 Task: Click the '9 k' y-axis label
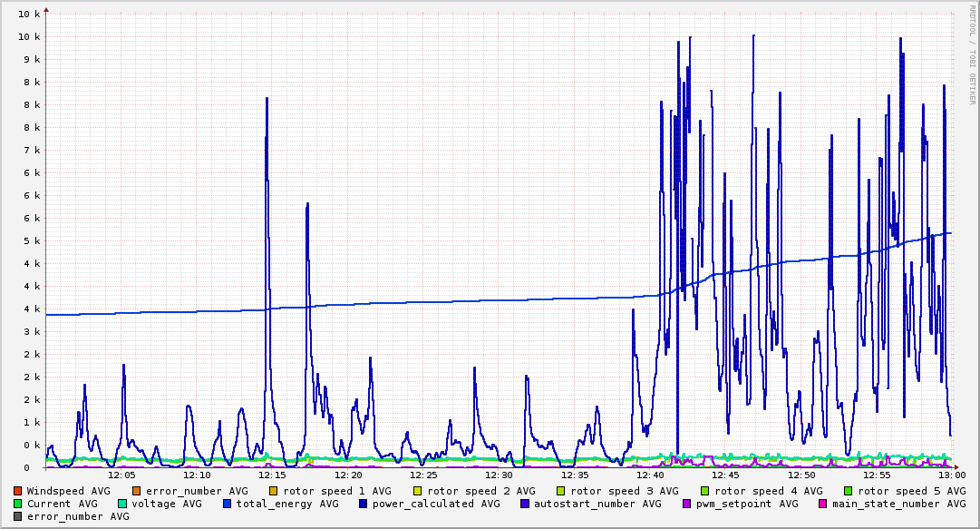32,59
